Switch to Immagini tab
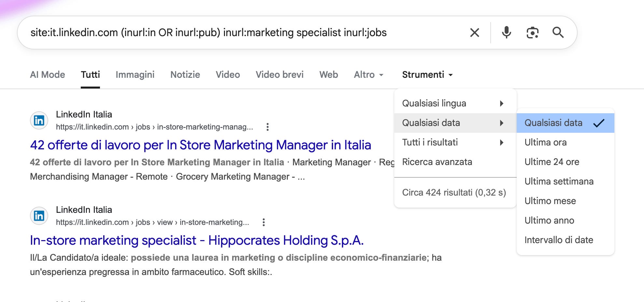This screenshot has width=644, height=302. click(x=135, y=75)
